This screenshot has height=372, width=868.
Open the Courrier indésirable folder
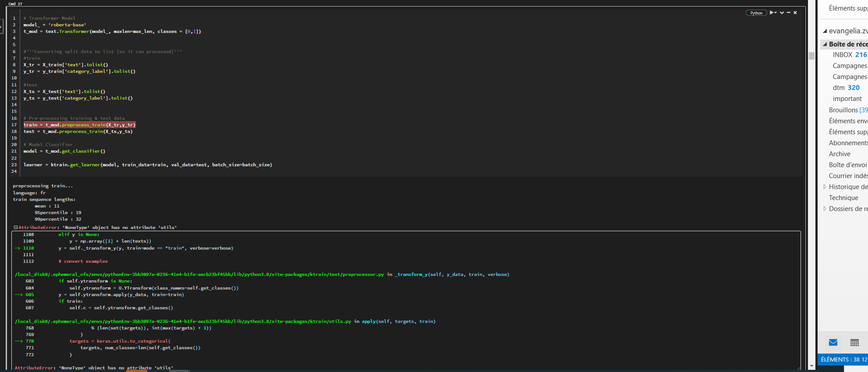pos(848,176)
